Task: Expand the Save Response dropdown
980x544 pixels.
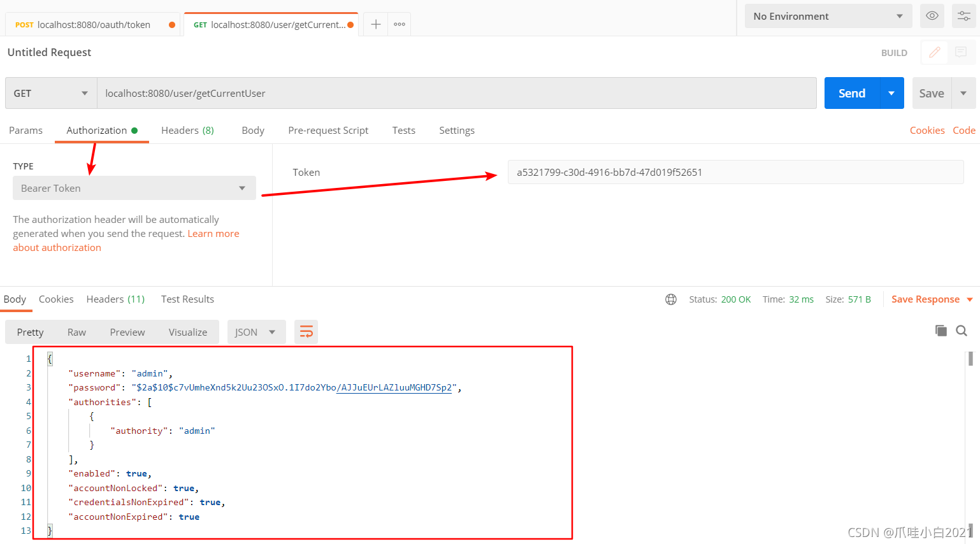Action: pos(970,299)
